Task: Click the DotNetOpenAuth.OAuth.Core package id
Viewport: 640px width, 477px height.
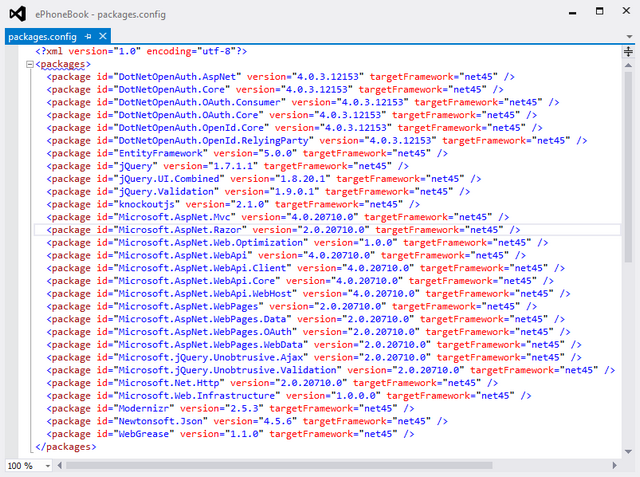Action: tap(188, 115)
